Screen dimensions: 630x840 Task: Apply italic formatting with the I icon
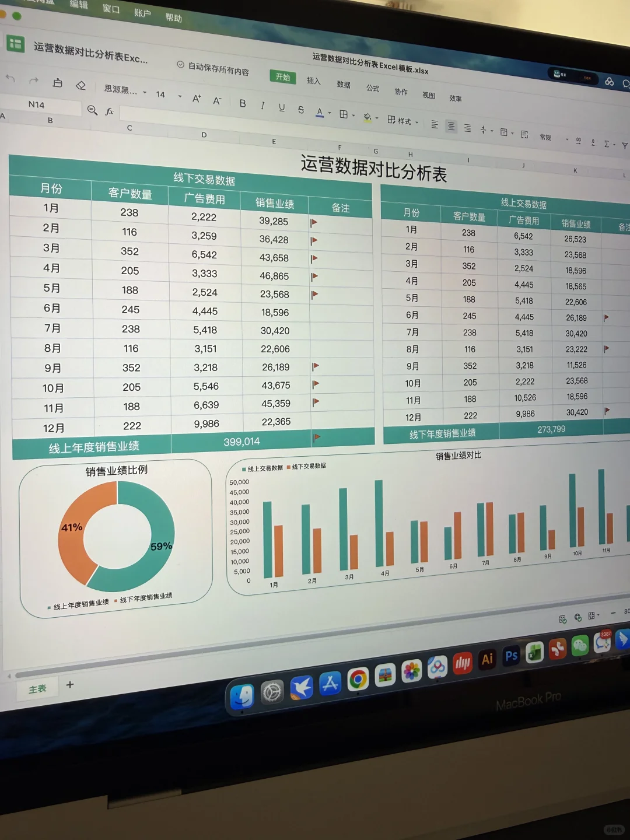point(263,106)
